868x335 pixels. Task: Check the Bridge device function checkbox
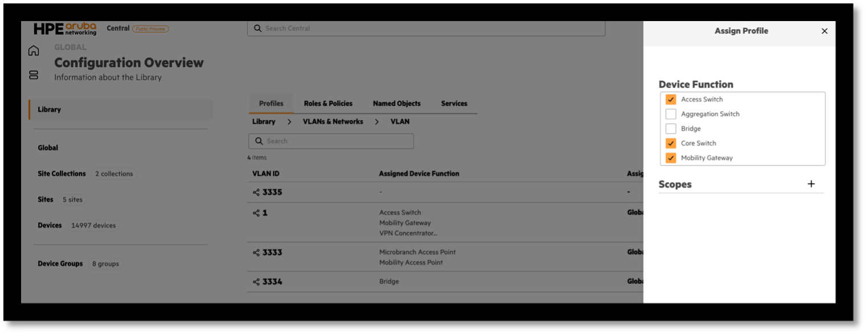[671, 129]
